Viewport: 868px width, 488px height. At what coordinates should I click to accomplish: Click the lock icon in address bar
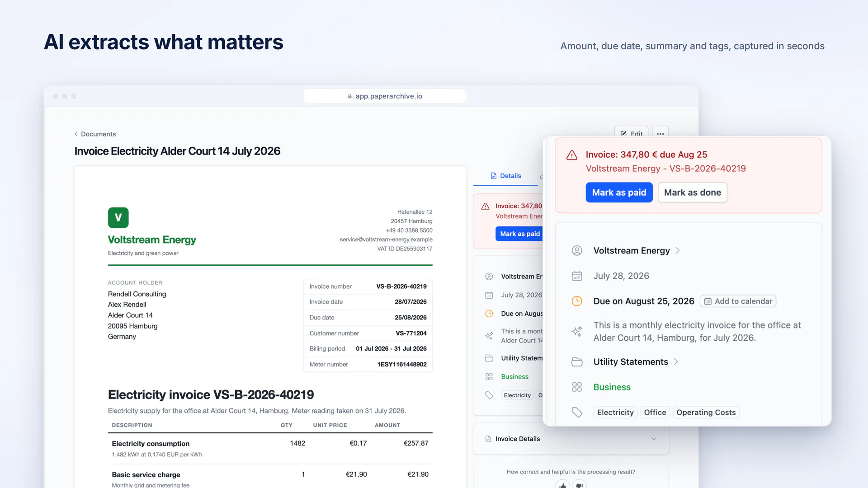[x=349, y=96]
